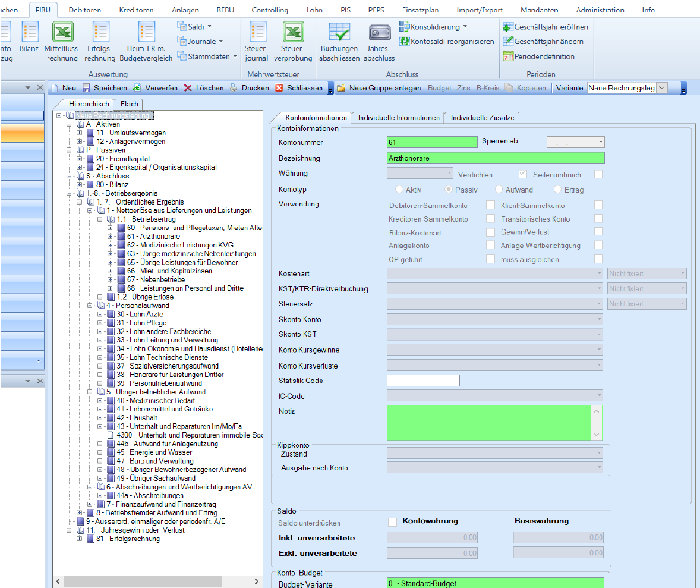Open the Jahresabschluss safe icon

point(379,32)
